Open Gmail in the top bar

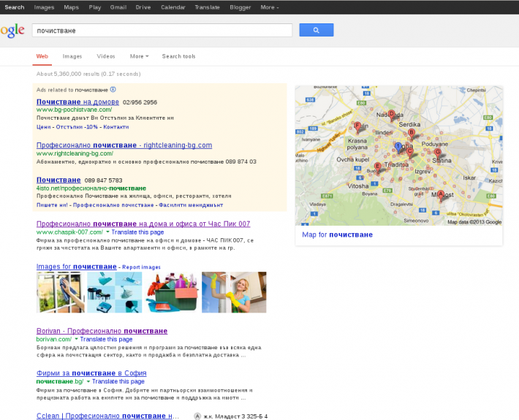(118, 7)
